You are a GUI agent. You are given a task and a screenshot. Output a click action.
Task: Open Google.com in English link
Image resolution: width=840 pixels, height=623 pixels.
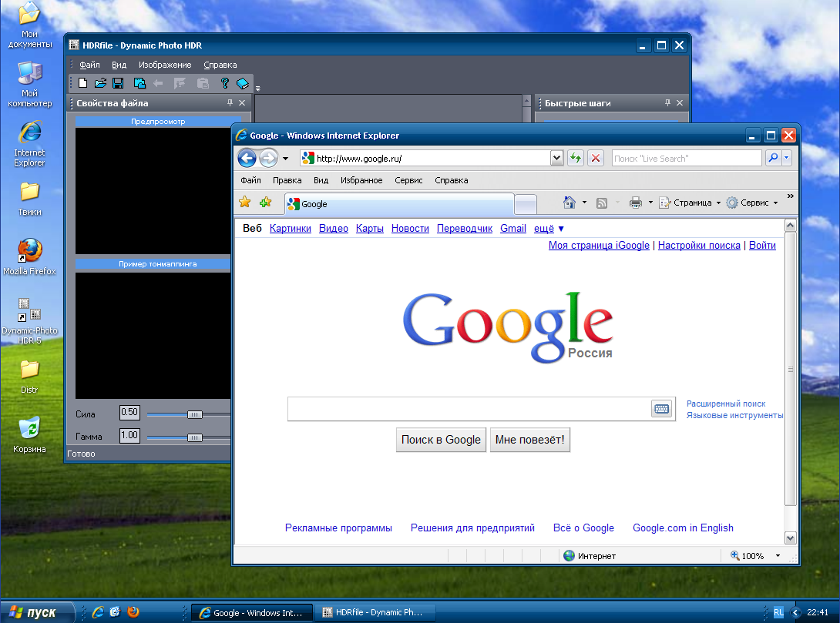pos(683,528)
